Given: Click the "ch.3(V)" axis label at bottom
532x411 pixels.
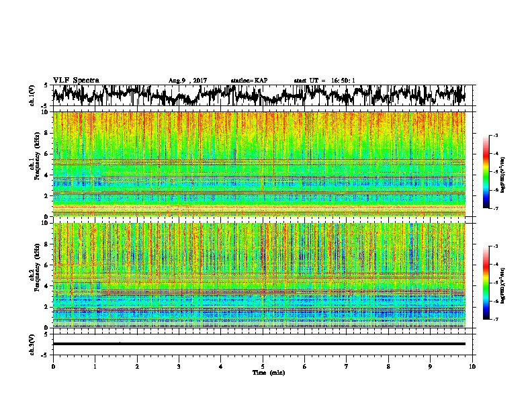Looking at the screenshot, I should 32,345.
